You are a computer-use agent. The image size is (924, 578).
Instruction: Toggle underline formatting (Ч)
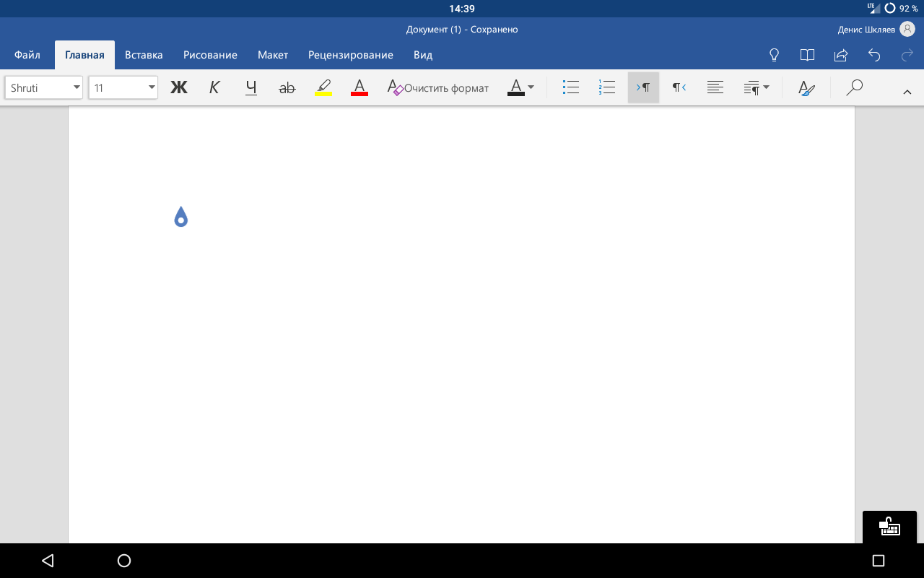pyautogui.click(x=251, y=87)
